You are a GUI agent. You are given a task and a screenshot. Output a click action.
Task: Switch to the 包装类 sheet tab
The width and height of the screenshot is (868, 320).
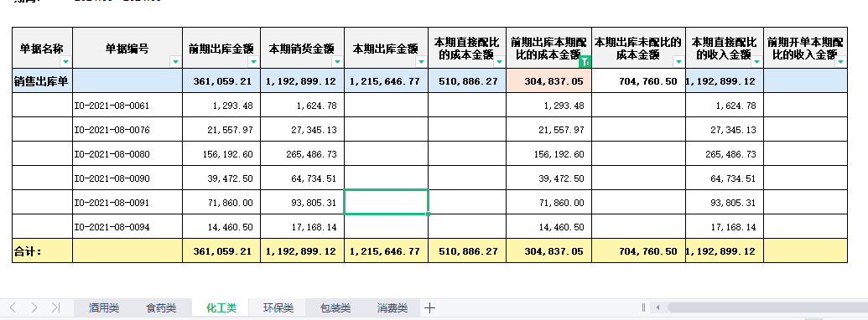pyautogui.click(x=335, y=307)
